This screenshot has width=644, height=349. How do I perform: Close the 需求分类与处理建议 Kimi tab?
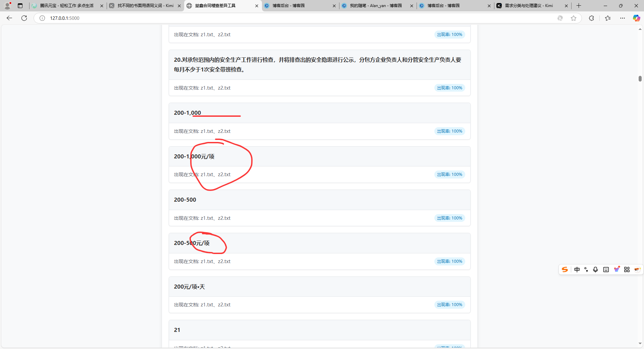tap(566, 6)
